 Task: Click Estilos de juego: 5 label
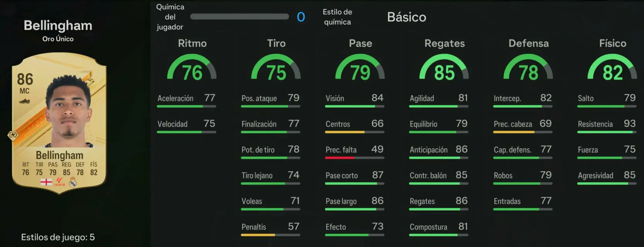tap(58, 237)
